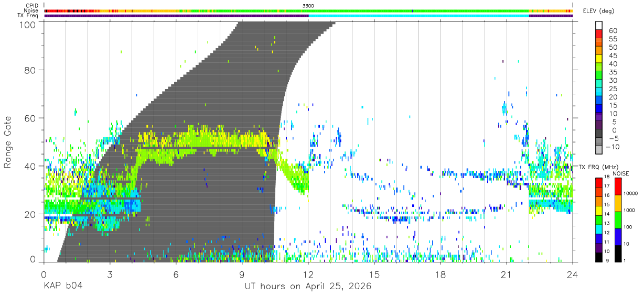Image resolution: width=644 pixels, height=297 pixels.
Task: Pick the green swatch of NOISE legend
Action: click(617, 219)
